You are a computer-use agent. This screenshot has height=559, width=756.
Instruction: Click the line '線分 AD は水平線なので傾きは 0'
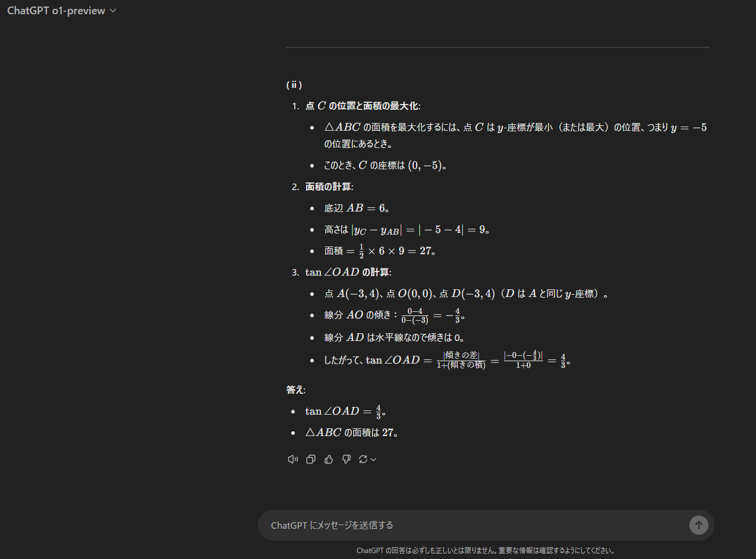pyautogui.click(x=395, y=337)
